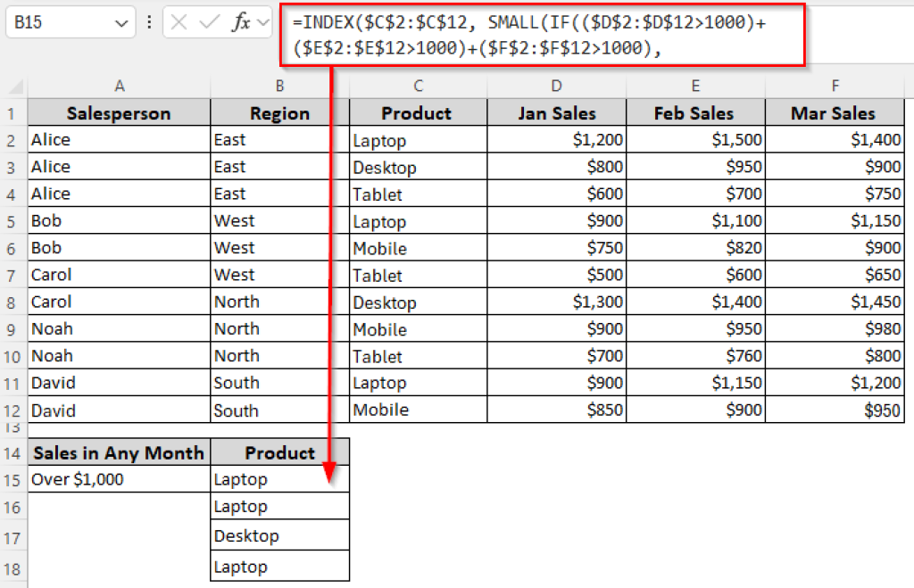Select the cell containing Over $1,000
Image resolution: width=914 pixels, height=588 pixels.
point(118,479)
